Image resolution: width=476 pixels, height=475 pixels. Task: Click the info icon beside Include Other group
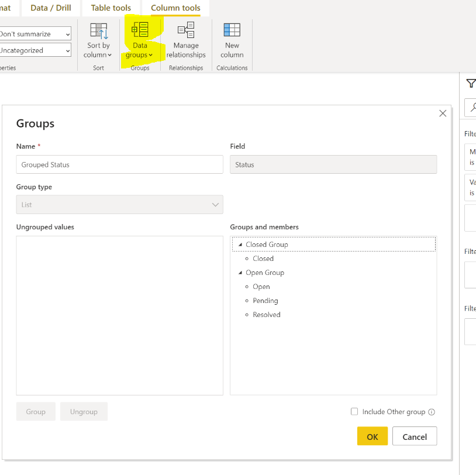pyautogui.click(x=432, y=412)
